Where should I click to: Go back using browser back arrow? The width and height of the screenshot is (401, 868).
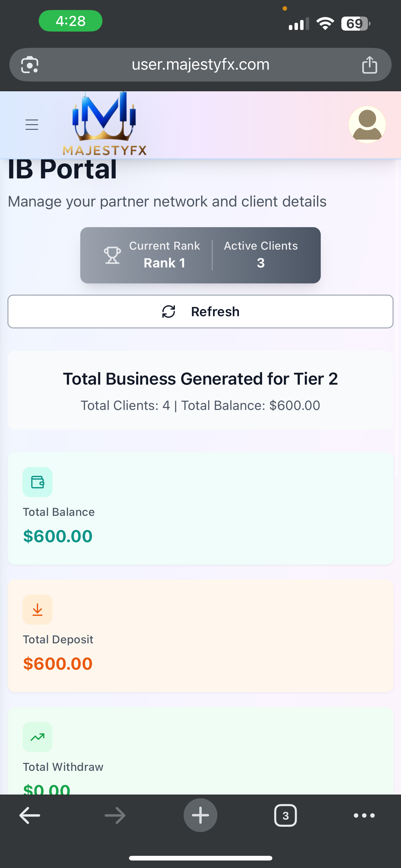point(30,816)
